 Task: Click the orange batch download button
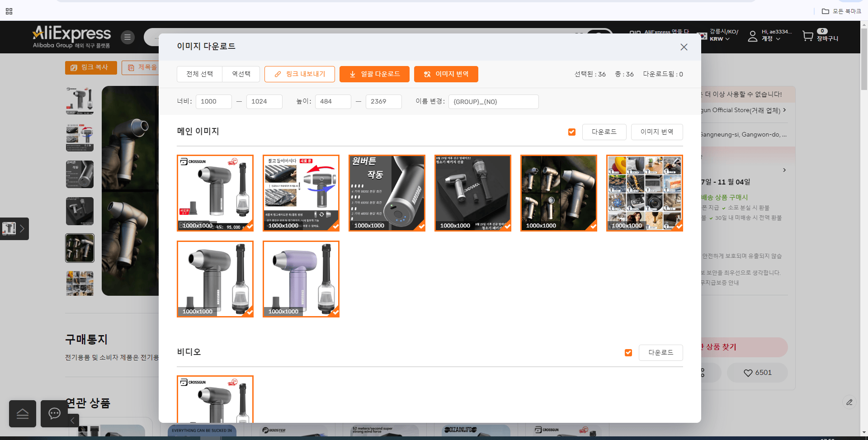374,74
